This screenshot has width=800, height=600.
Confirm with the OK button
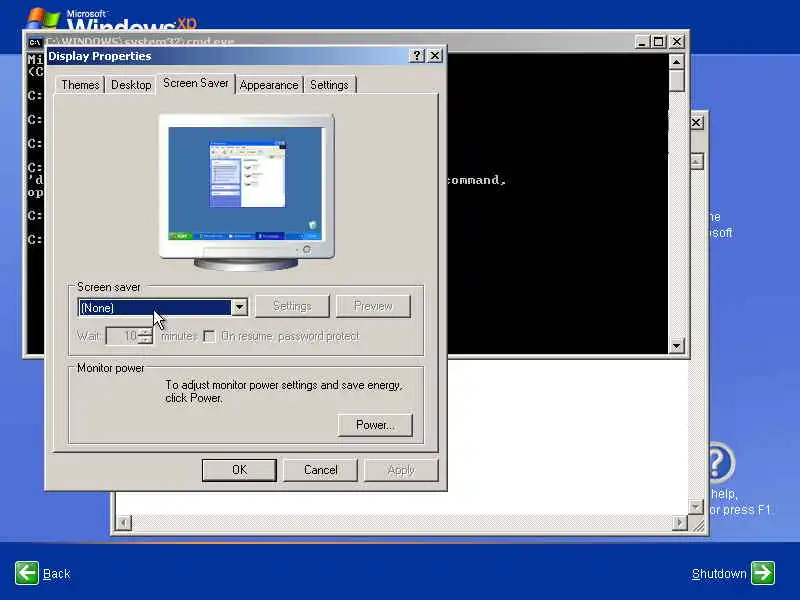point(239,470)
